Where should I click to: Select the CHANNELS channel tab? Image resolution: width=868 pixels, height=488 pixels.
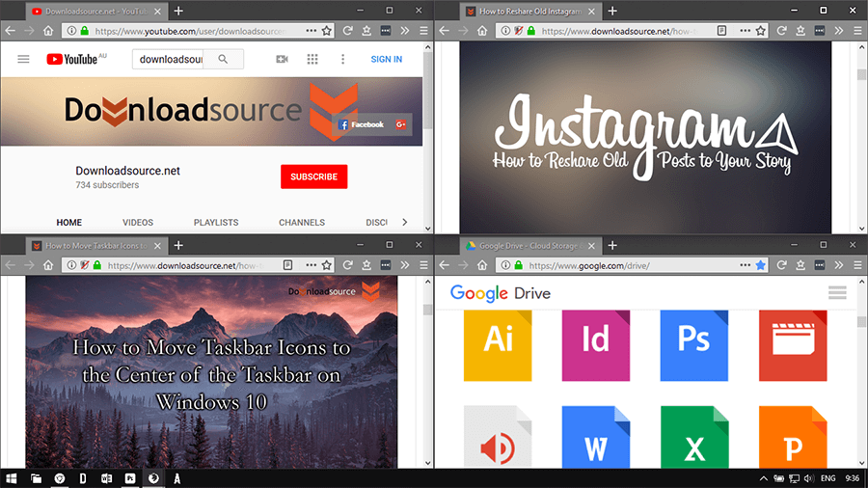(302, 223)
